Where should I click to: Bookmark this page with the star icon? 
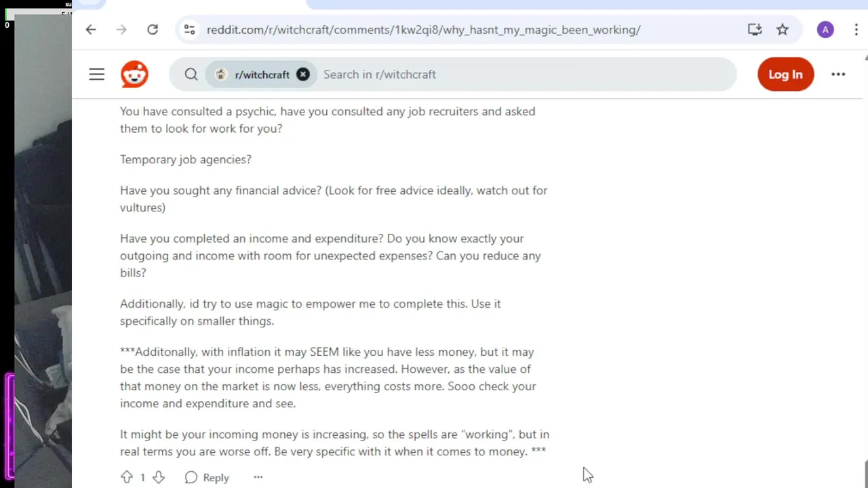tap(783, 30)
